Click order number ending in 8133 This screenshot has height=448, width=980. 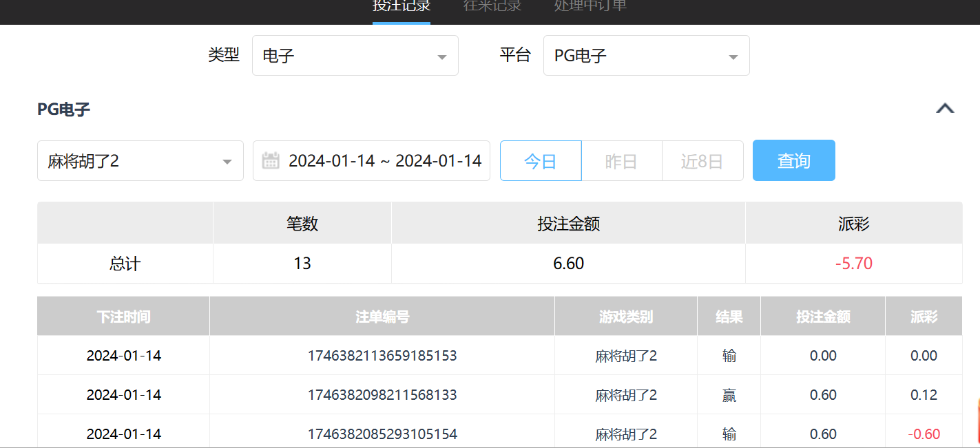click(x=382, y=395)
